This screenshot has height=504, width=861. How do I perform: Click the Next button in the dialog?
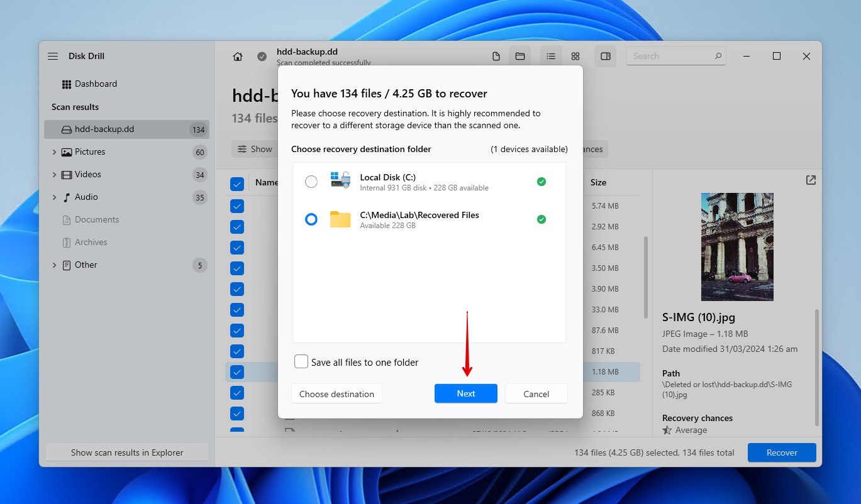click(465, 393)
